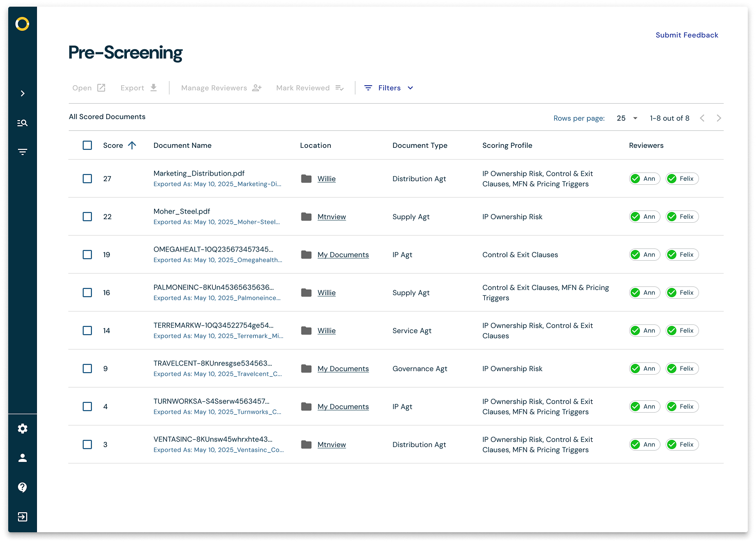Toggle the select all documents checkbox
The width and height of the screenshot is (756, 542).
point(87,145)
